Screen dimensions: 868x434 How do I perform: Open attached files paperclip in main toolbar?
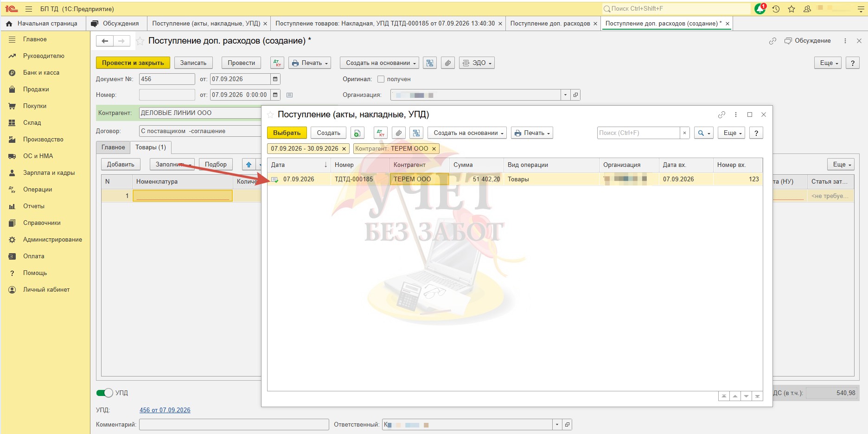(447, 63)
